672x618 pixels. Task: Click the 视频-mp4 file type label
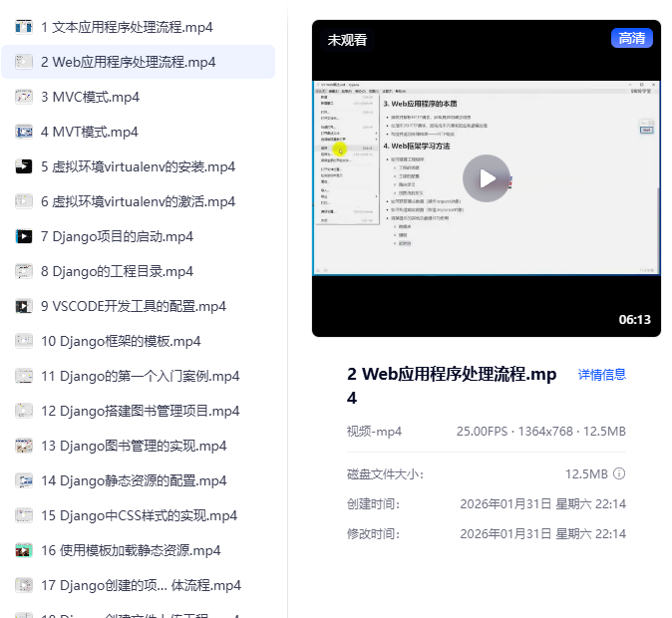click(374, 432)
